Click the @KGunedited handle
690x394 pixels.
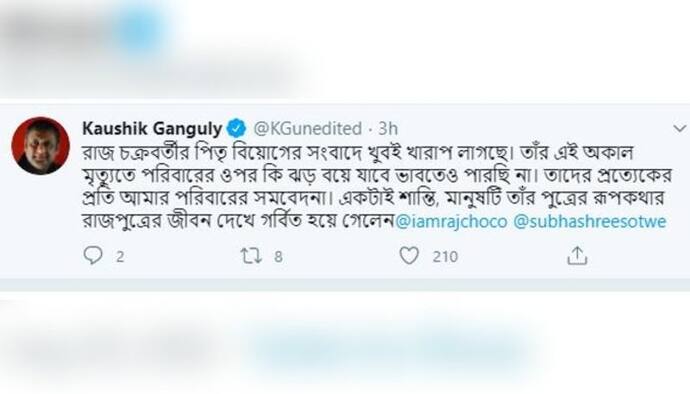(308, 129)
